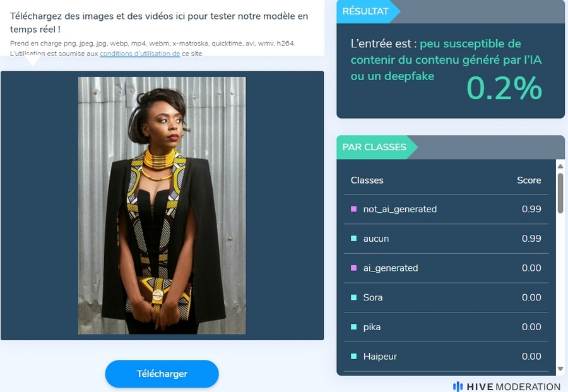Select the not_ai_generated class row
The height and width of the screenshot is (392, 568).
click(446, 209)
